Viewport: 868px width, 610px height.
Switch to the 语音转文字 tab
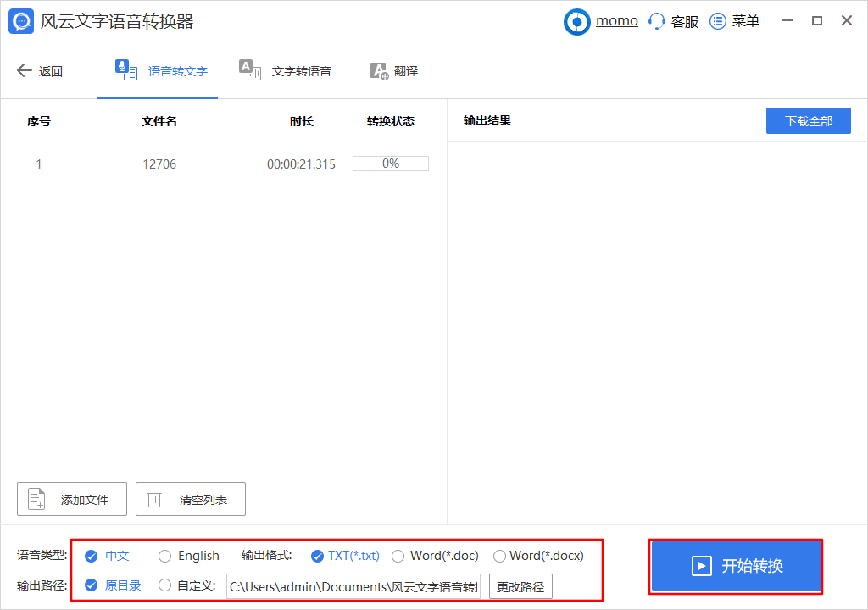pos(178,71)
